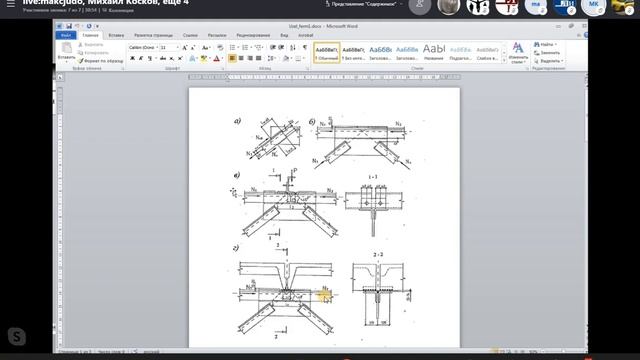The image size is (640, 360).
Task: Click the Shrink Font icon
Action: tap(193, 48)
